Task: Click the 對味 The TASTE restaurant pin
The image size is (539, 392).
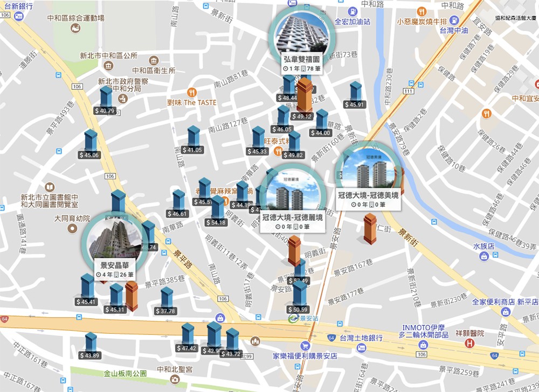Action: 192,93
